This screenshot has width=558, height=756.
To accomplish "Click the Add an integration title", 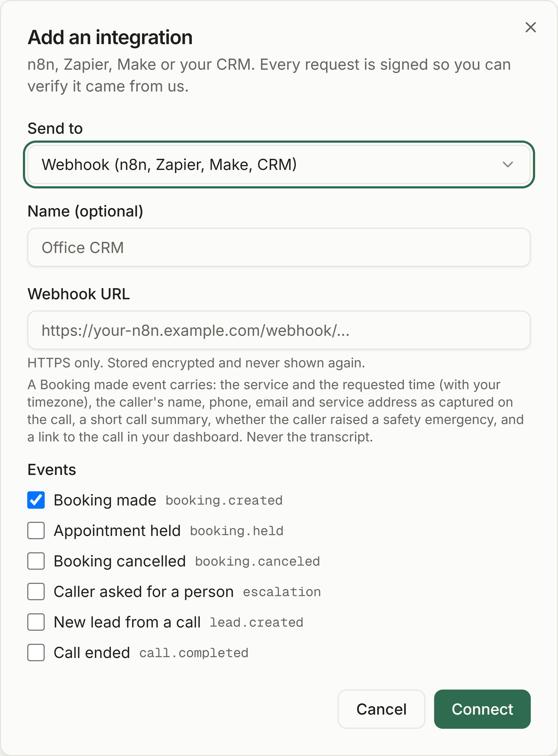I will [110, 37].
